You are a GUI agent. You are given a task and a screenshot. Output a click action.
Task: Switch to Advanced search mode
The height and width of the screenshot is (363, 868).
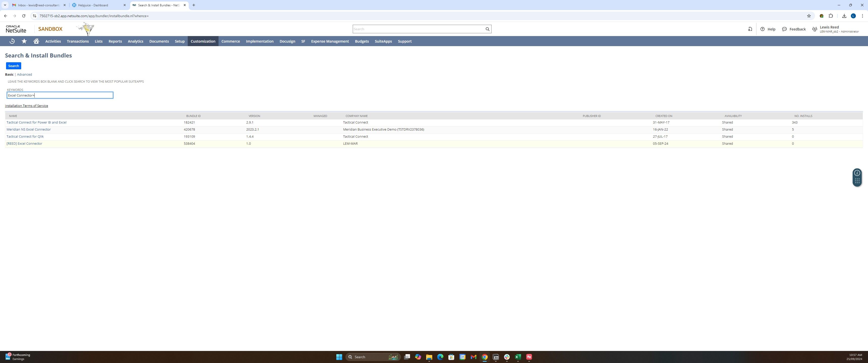[x=24, y=74]
